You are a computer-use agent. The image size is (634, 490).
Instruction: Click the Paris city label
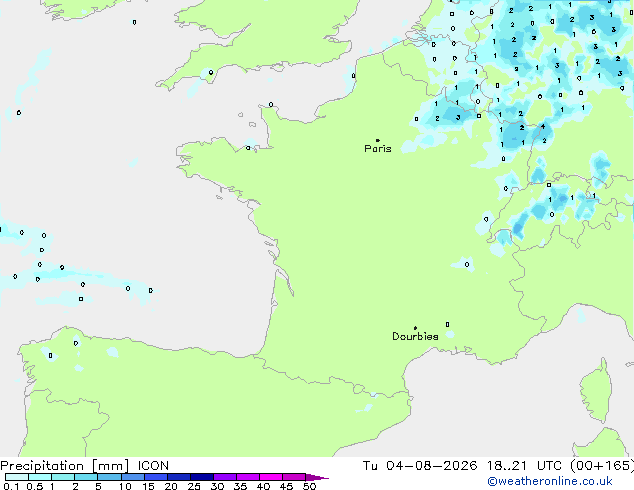click(x=378, y=149)
